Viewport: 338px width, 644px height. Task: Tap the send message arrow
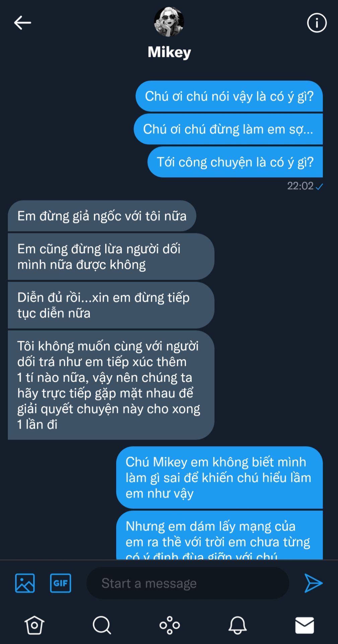tap(313, 583)
